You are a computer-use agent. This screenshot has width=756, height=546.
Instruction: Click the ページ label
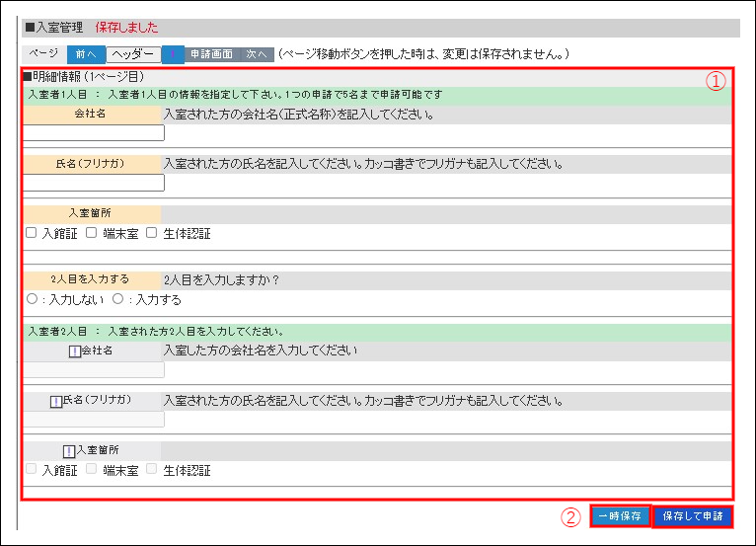point(43,54)
